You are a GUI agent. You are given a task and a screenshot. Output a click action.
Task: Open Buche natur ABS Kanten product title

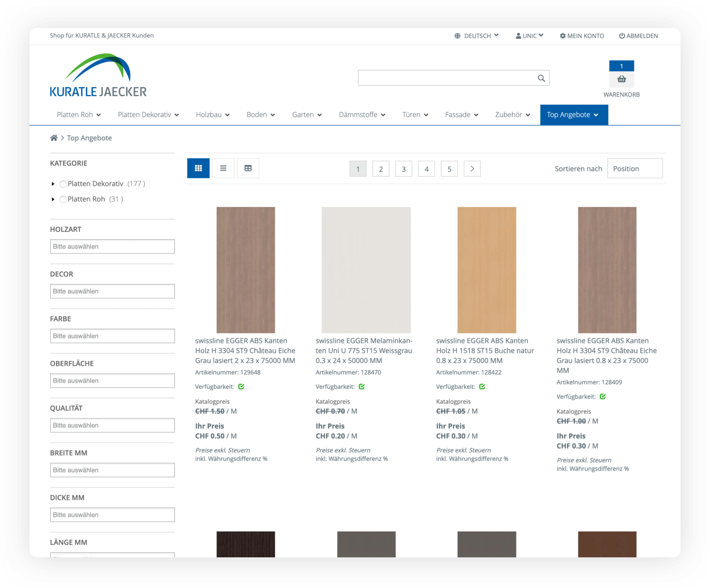485,351
